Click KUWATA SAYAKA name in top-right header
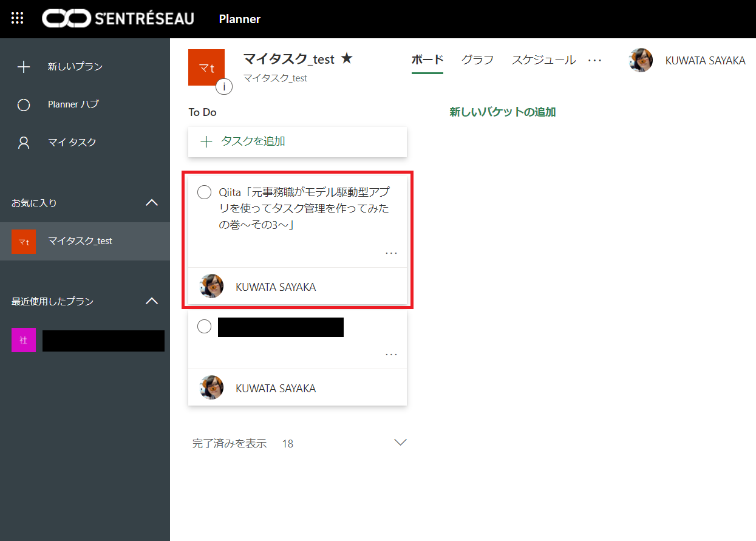756x541 pixels. [706, 61]
